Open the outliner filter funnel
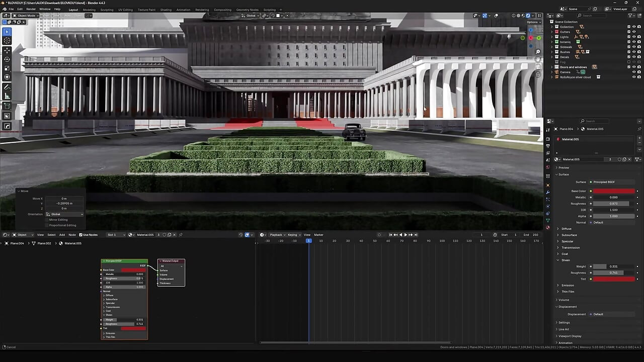Screen dimensions: 644x362 [630, 16]
